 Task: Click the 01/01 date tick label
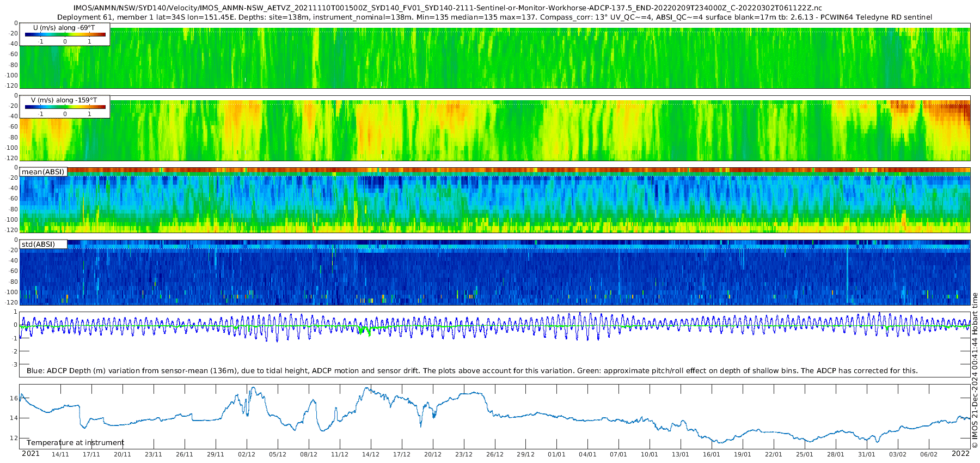(556, 454)
